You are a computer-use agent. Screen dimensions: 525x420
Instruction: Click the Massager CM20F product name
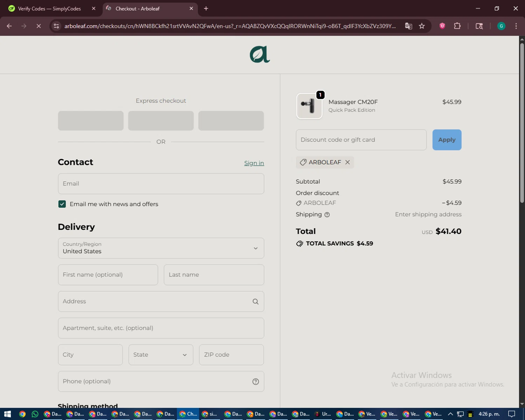353,102
